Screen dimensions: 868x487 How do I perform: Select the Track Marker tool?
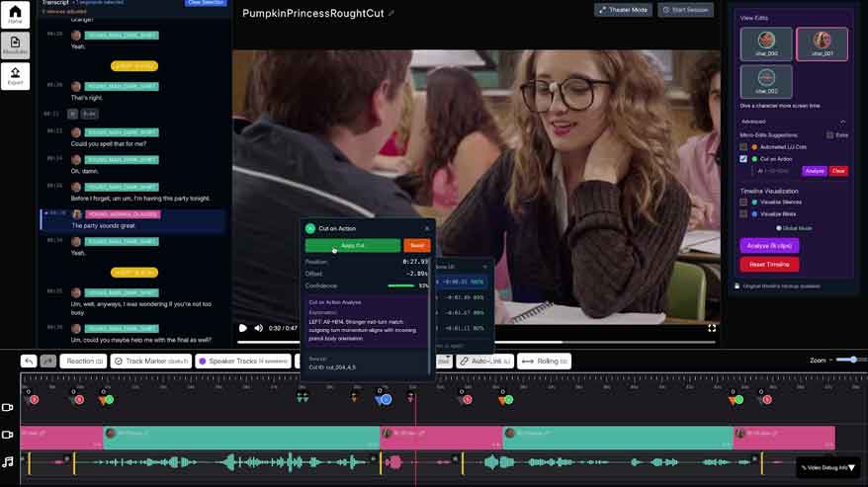point(151,361)
